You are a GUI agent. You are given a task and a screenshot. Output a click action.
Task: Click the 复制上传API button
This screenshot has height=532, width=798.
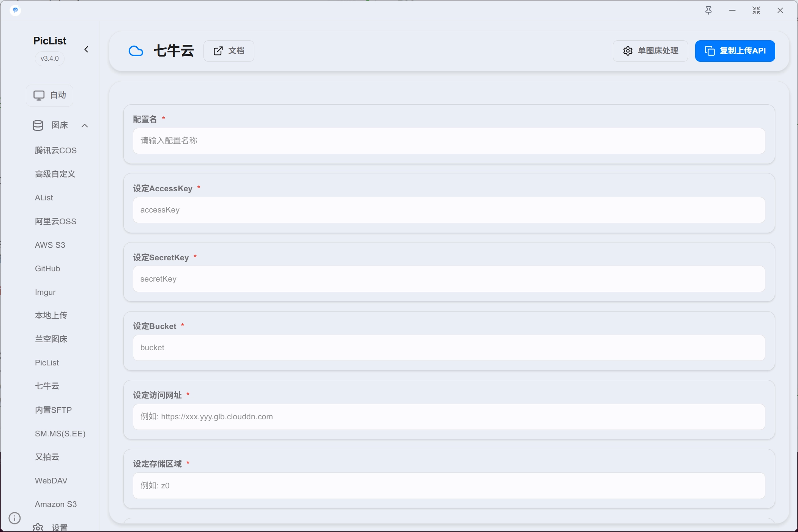click(x=735, y=51)
